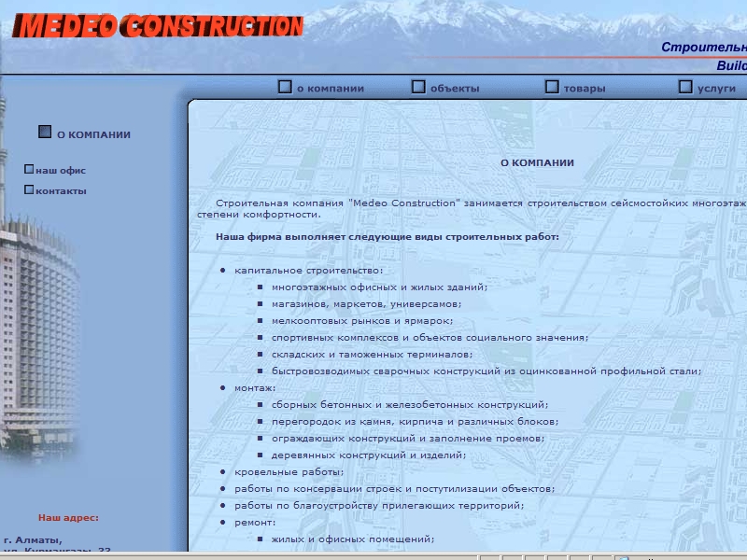
Task: Click "магазинов, маркетов, универсамов;" item
Action: point(366,304)
